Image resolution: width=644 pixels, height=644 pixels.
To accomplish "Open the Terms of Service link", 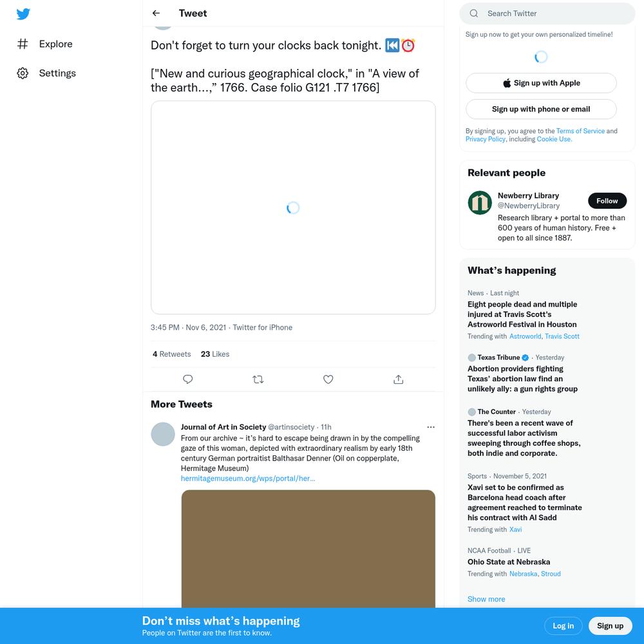I will [x=580, y=131].
